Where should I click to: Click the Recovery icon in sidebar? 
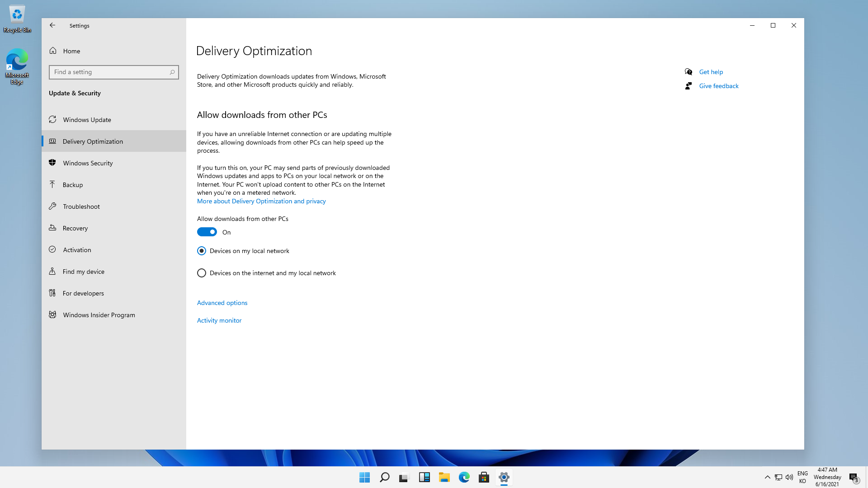52,228
